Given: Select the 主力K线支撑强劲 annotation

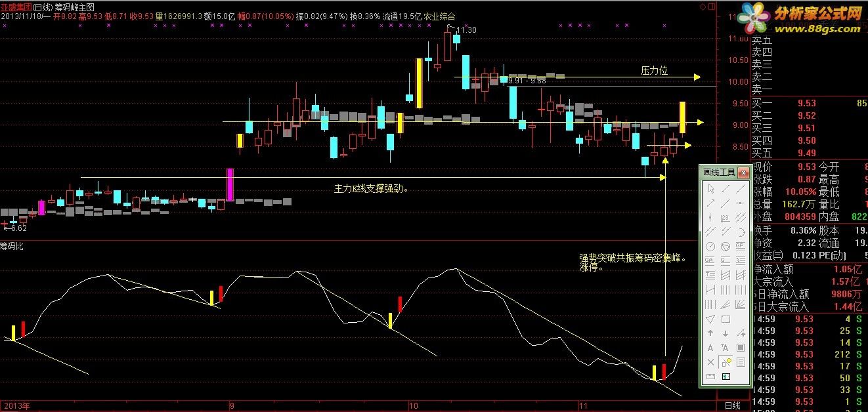Looking at the screenshot, I should tap(371, 189).
